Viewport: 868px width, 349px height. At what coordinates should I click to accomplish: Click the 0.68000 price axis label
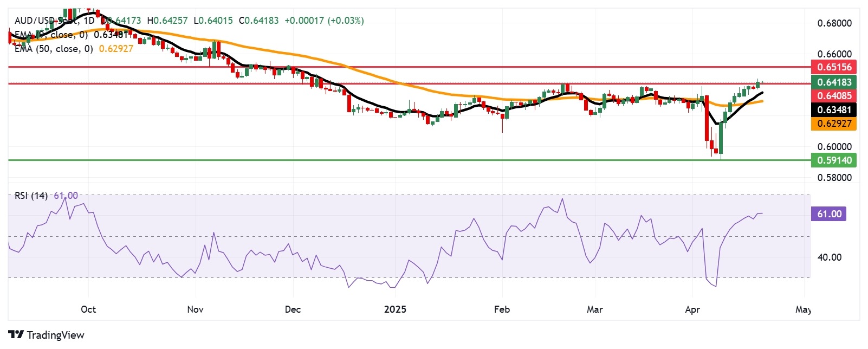834,23
